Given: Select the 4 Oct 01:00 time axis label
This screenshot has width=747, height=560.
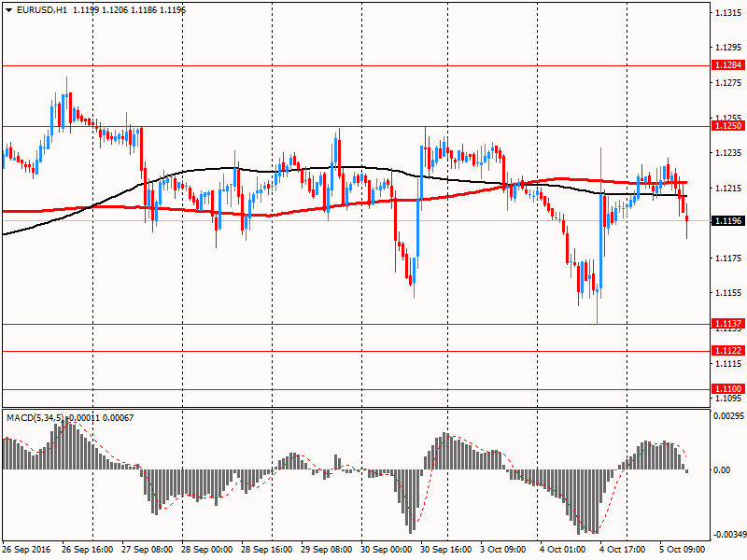Looking at the screenshot, I should coord(563,550).
